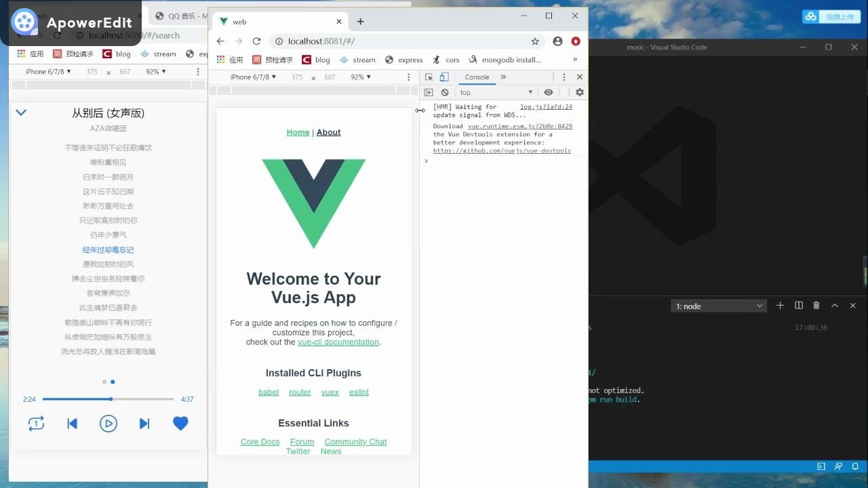Skip to the next track
Viewport: 868px width, 488px height.
tap(144, 424)
